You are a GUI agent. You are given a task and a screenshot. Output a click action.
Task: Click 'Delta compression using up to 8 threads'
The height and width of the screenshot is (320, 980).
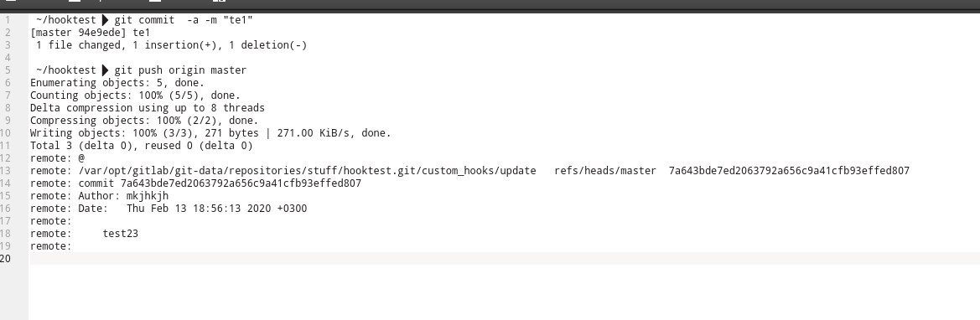[148, 107]
